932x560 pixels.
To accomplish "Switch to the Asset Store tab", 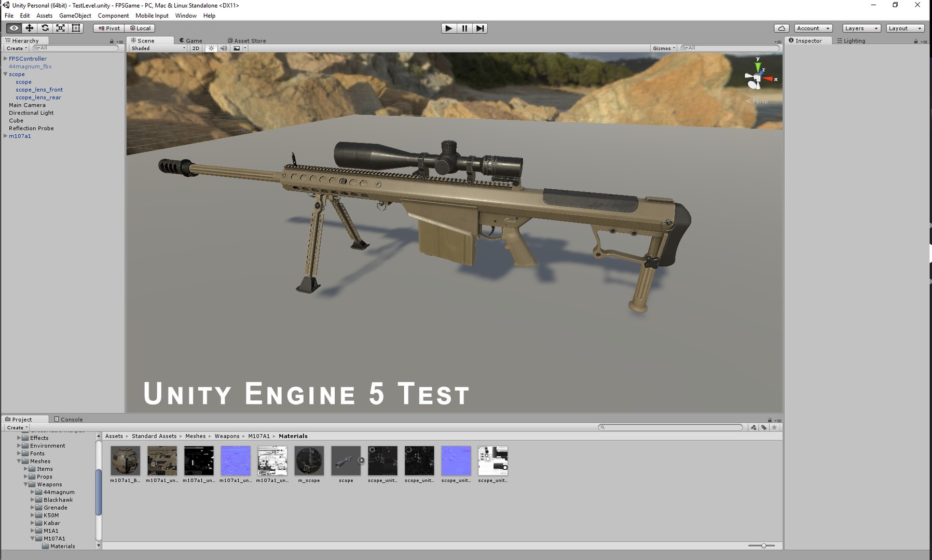I will coord(247,40).
